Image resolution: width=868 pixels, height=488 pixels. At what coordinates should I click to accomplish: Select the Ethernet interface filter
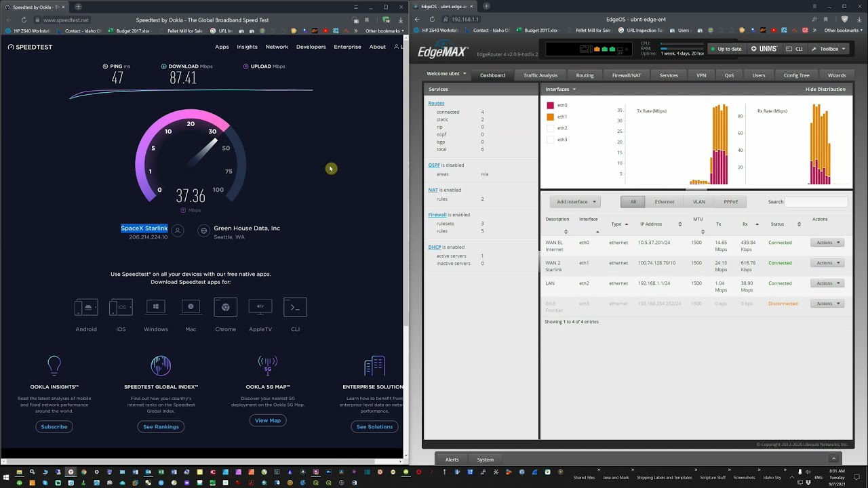click(x=665, y=201)
